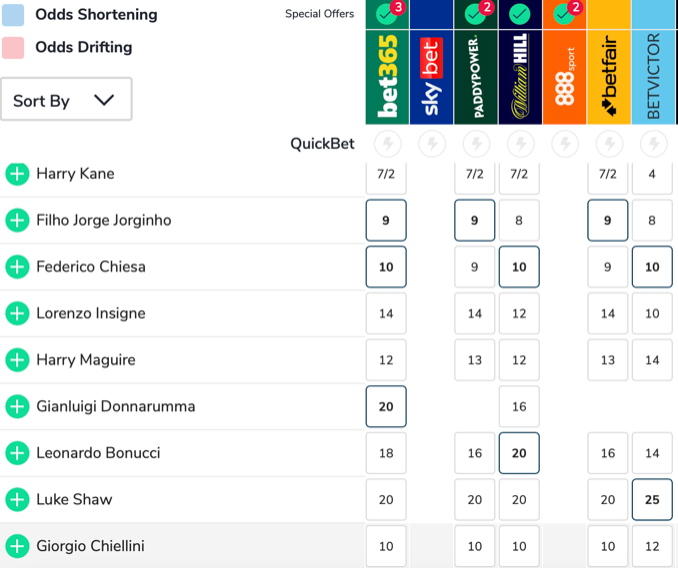Click the bet365 bookmaker logo
The height and width of the screenshot is (568, 678).
[x=387, y=77]
